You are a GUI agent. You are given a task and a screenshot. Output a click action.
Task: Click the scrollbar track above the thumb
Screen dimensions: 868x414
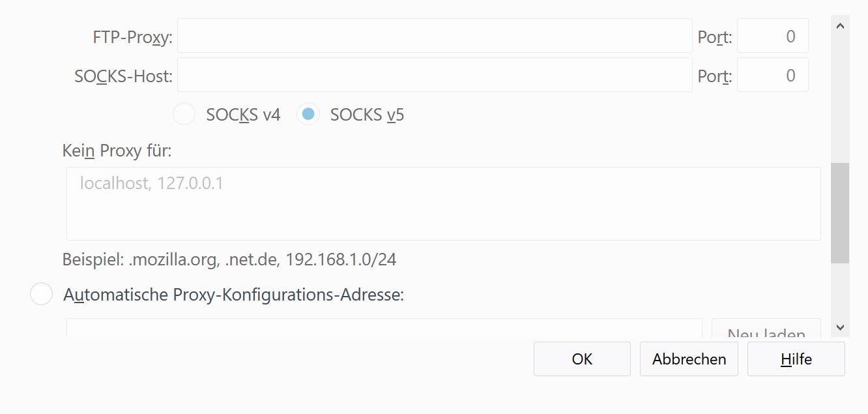point(840,98)
